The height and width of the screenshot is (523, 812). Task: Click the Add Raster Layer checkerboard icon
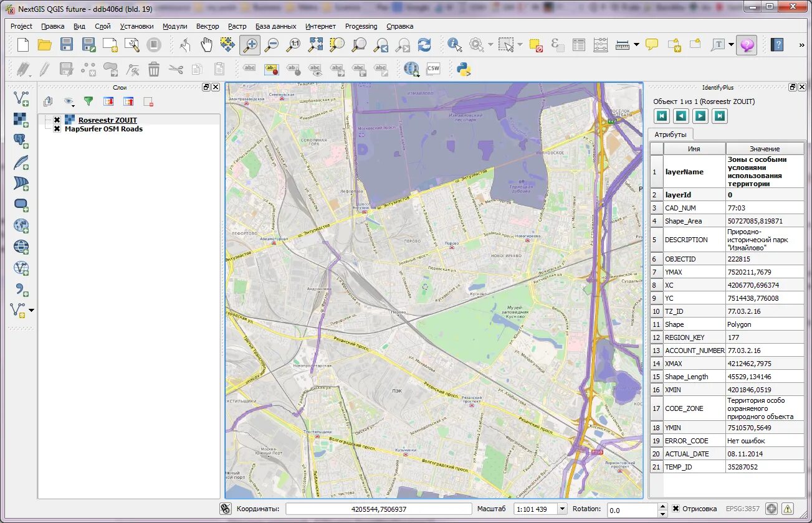point(21,120)
